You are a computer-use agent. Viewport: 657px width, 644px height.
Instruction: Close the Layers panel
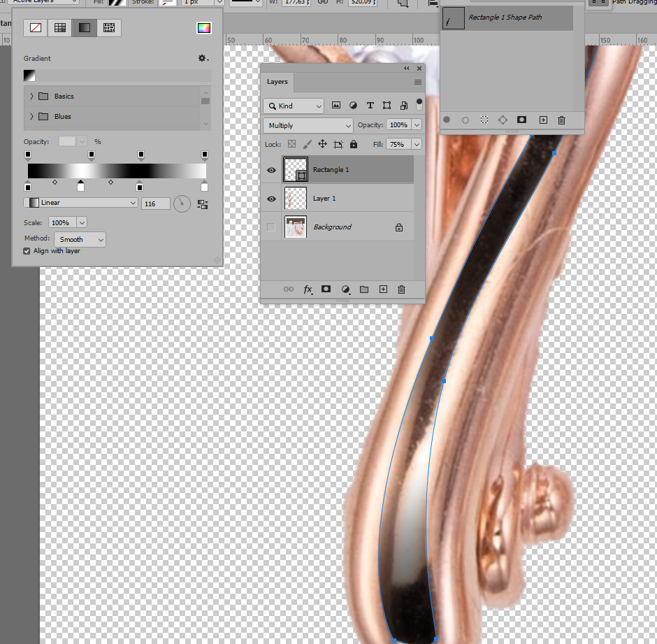(419, 69)
